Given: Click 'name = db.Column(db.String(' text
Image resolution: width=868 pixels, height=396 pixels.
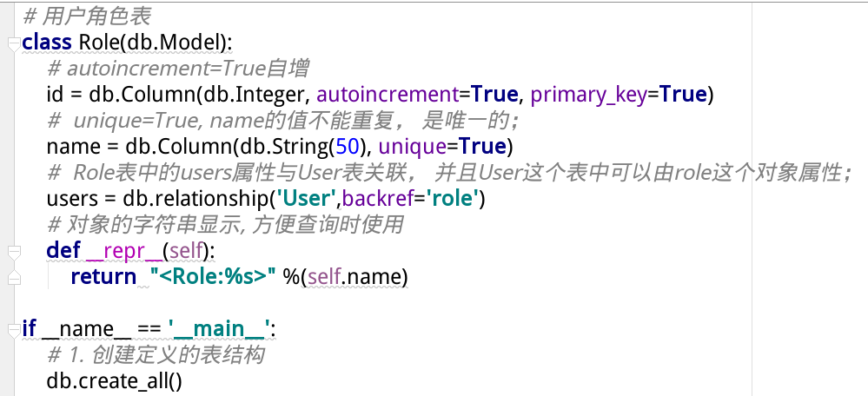Looking at the screenshot, I should pyautogui.click(x=191, y=147).
